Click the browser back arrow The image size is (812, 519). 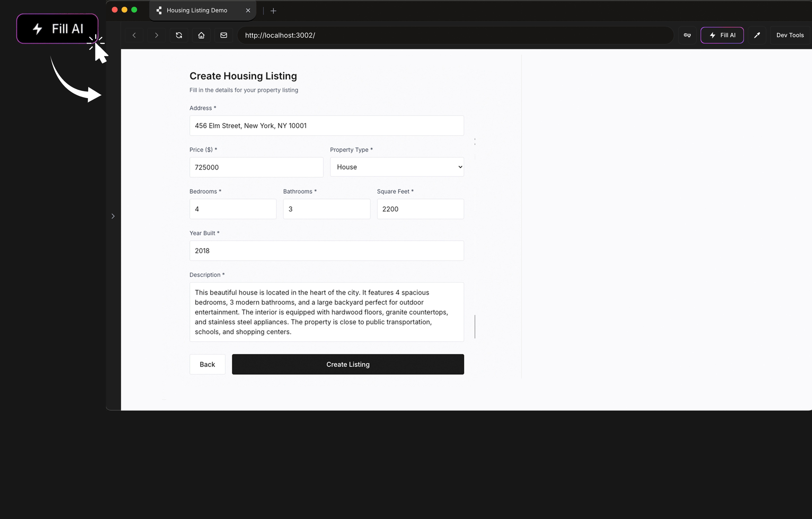point(134,35)
